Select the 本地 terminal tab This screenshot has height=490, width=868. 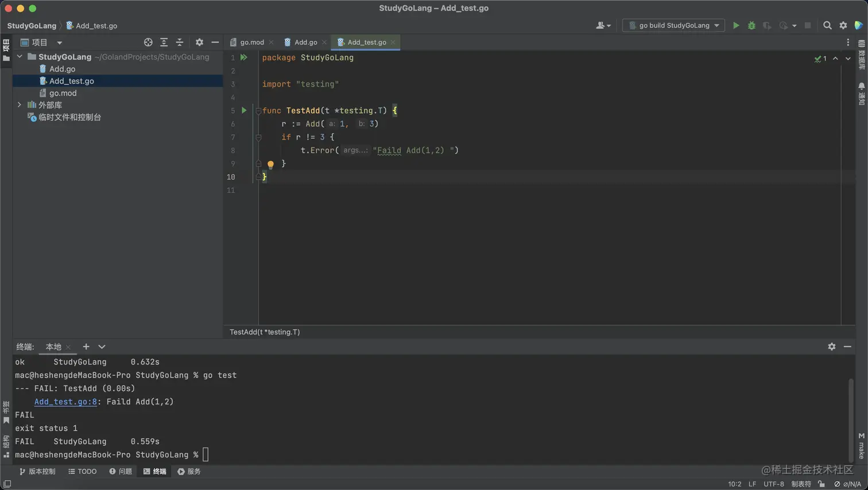[x=53, y=347]
